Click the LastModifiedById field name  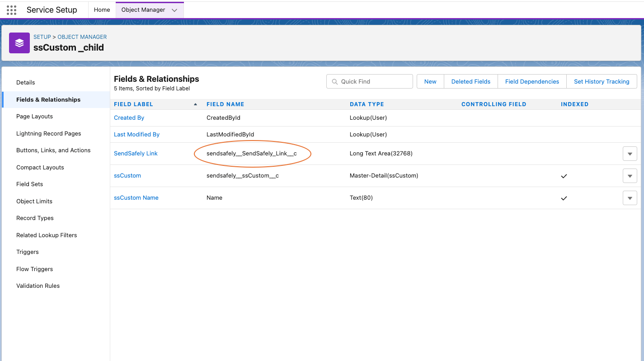[x=230, y=135]
